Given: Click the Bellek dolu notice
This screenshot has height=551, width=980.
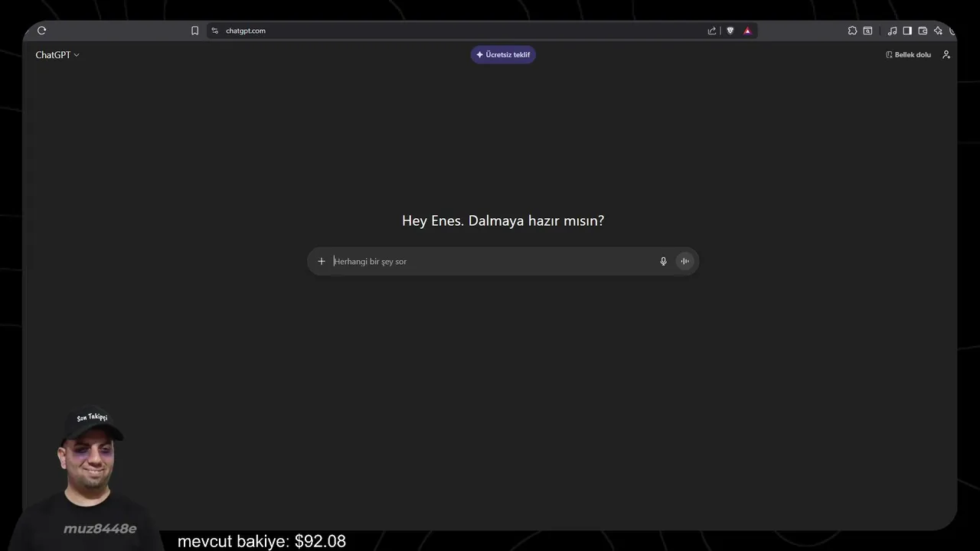Looking at the screenshot, I should pos(908,55).
